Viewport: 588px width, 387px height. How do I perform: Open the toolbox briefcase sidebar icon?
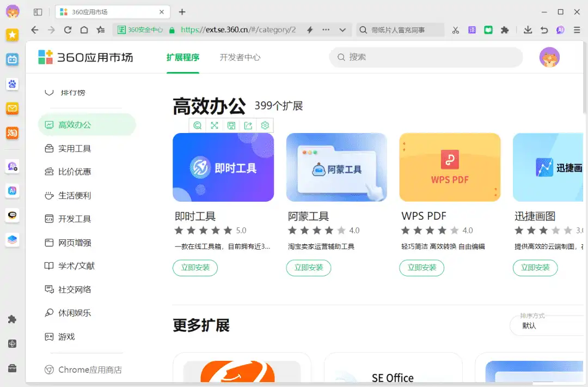click(x=13, y=368)
